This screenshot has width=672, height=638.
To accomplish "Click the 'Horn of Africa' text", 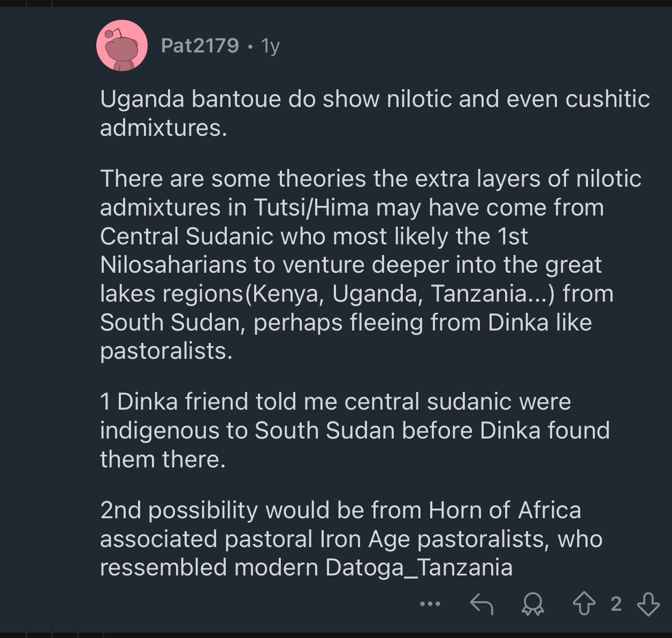I will pyautogui.click(x=505, y=510).
